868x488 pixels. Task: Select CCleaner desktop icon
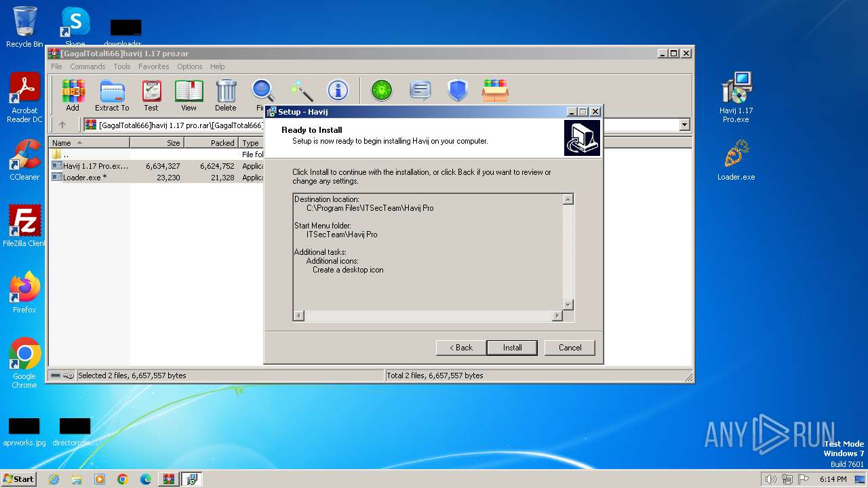click(x=24, y=161)
